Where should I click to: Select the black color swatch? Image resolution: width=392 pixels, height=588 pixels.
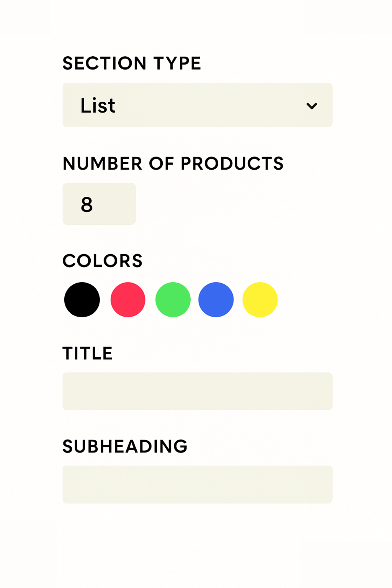(82, 299)
